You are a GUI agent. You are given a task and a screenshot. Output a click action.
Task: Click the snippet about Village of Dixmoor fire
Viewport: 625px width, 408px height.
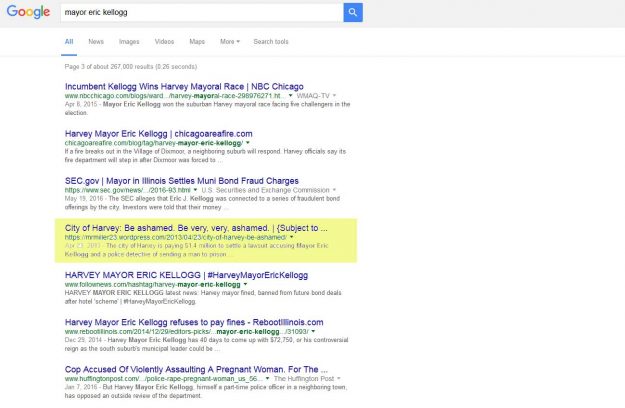point(205,156)
